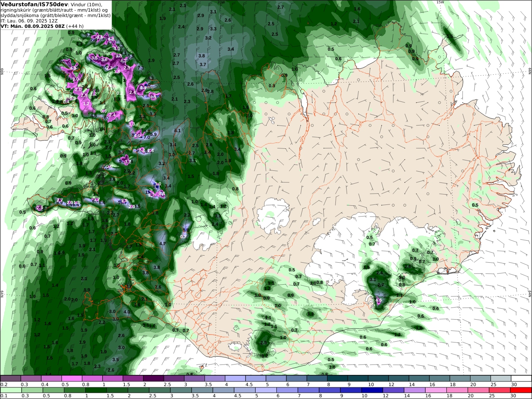Click the '4.1' precipitation value on the map
Image resolution: width=532 pixels, height=399 pixels.
tap(177, 131)
